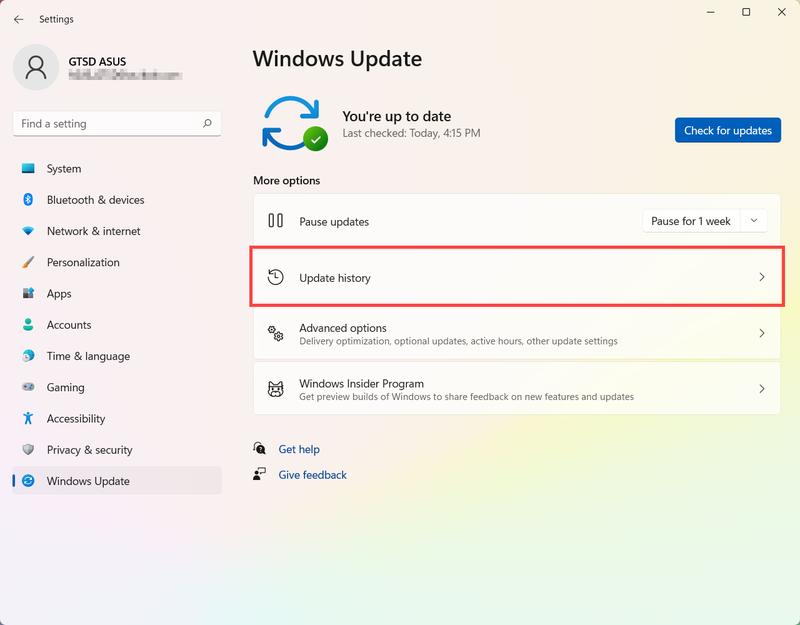Open Gaming settings via the Xbox icon
This screenshot has height=625, width=800.
point(29,387)
